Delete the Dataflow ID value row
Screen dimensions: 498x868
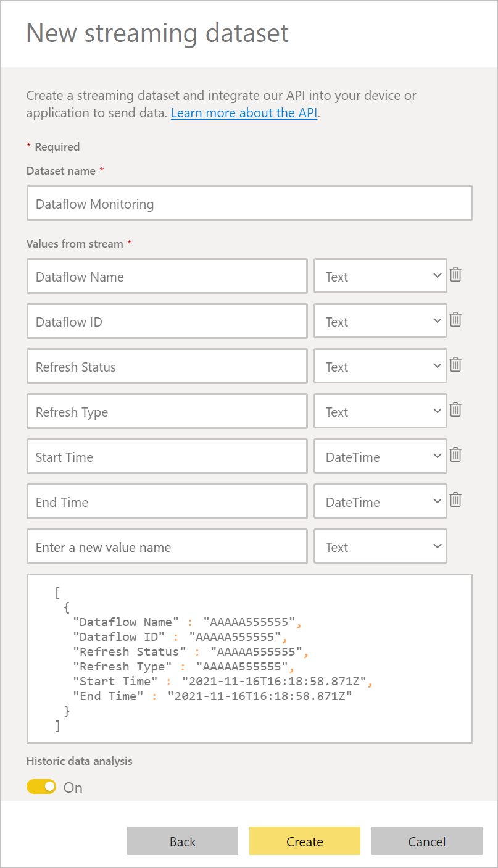point(455,319)
